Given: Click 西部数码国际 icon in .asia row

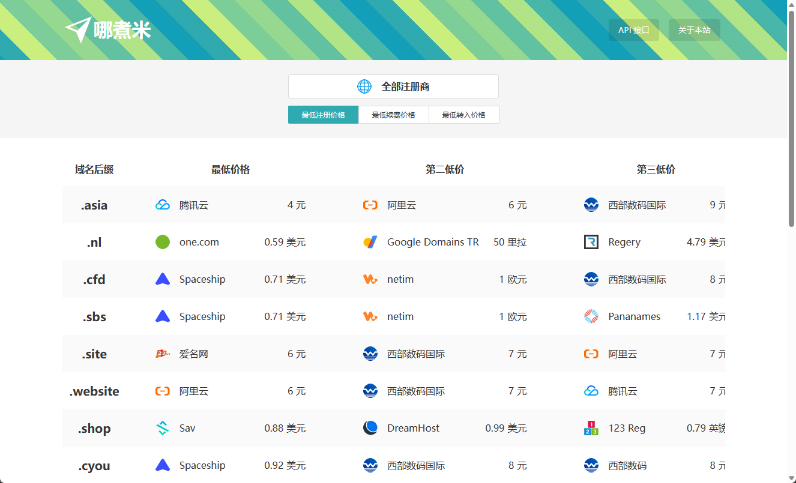Looking at the screenshot, I should [591, 205].
